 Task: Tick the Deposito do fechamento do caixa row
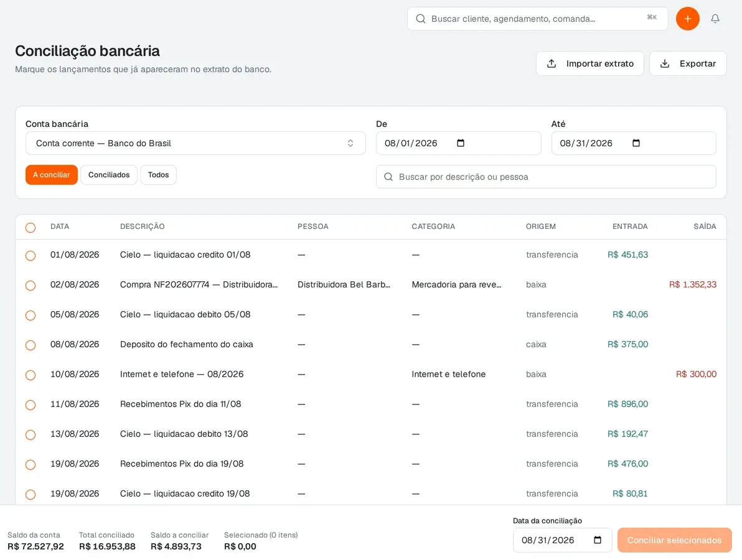[x=31, y=345]
